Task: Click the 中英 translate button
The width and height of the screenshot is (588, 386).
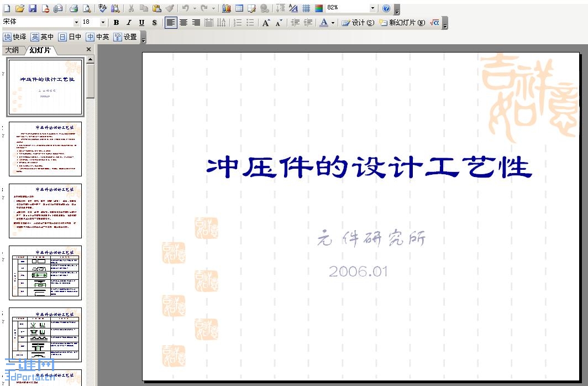Action: (97, 36)
